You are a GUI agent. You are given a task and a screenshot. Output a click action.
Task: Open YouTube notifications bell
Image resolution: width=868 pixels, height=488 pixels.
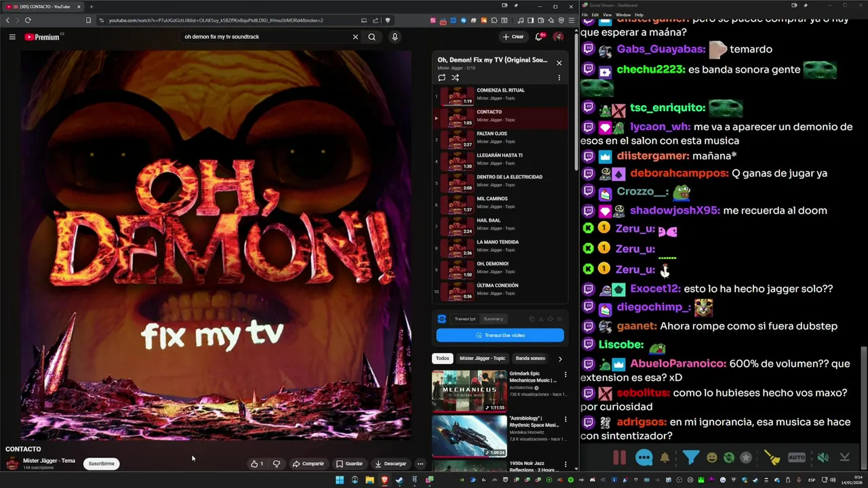click(x=539, y=37)
